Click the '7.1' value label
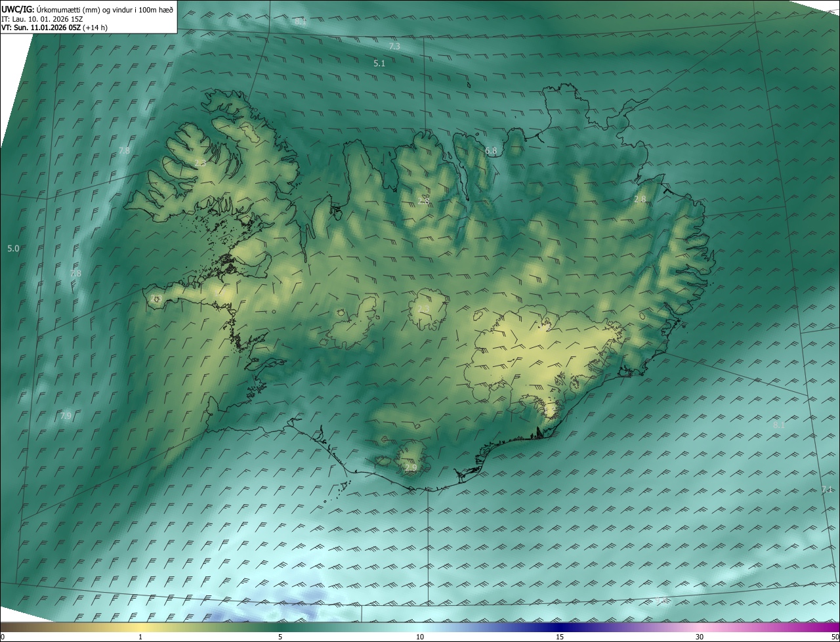The image size is (840, 642). pos(827,490)
